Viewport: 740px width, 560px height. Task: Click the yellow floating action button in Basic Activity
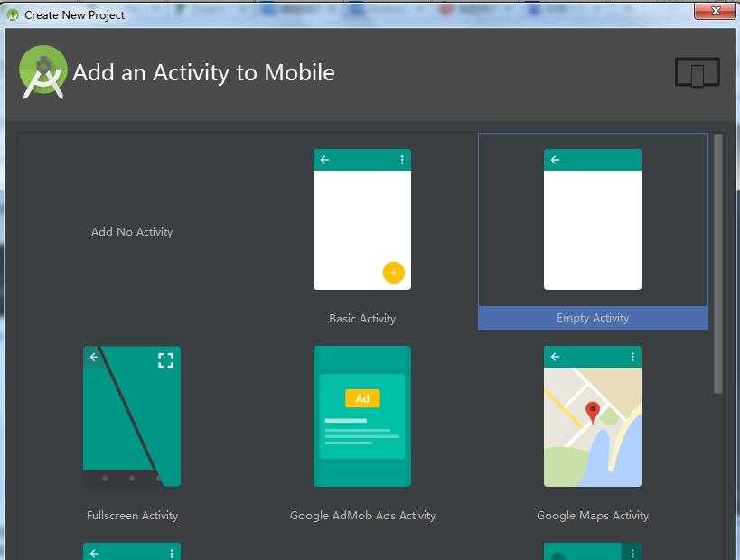point(394,273)
